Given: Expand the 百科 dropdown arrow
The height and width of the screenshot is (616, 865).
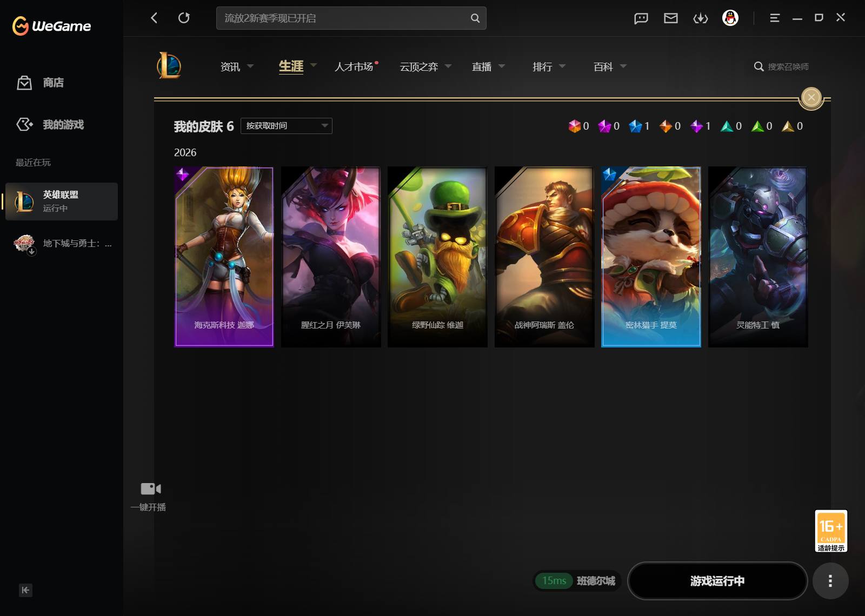Looking at the screenshot, I should tap(623, 66).
